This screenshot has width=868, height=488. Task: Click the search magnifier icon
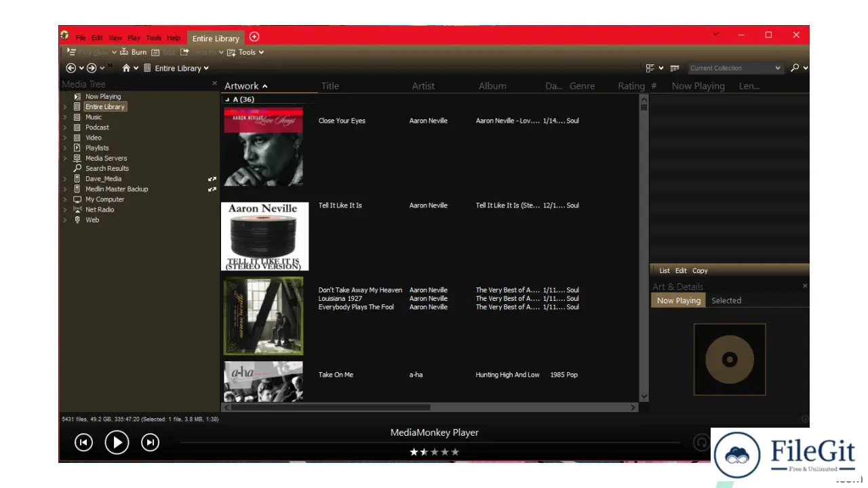point(795,68)
